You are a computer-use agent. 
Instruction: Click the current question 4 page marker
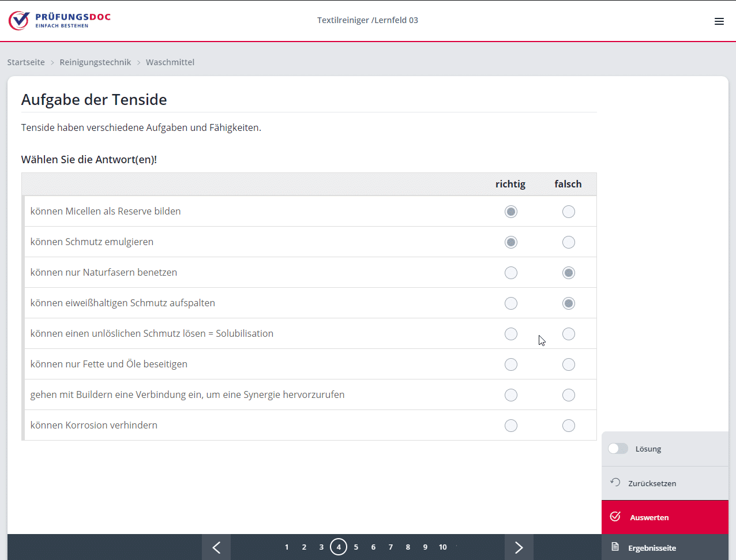tap(339, 547)
